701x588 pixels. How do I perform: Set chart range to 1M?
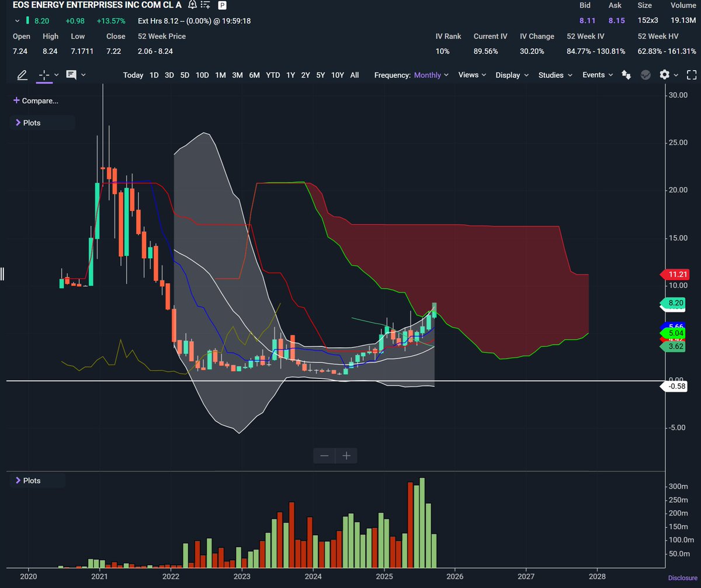point(221,75)
